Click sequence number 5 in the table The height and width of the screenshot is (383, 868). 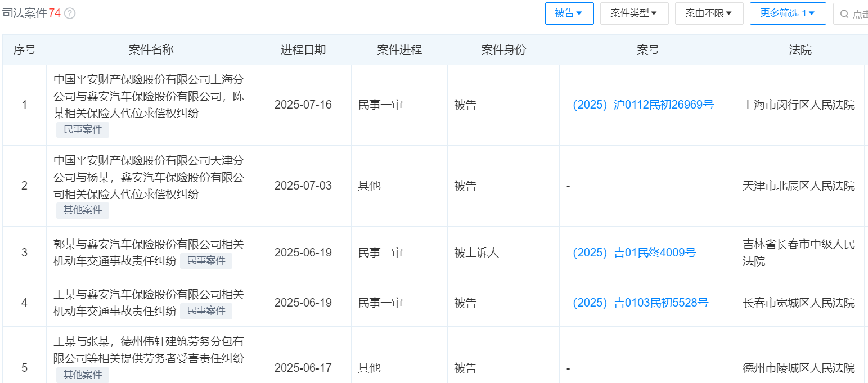click(x=24, y=368)
